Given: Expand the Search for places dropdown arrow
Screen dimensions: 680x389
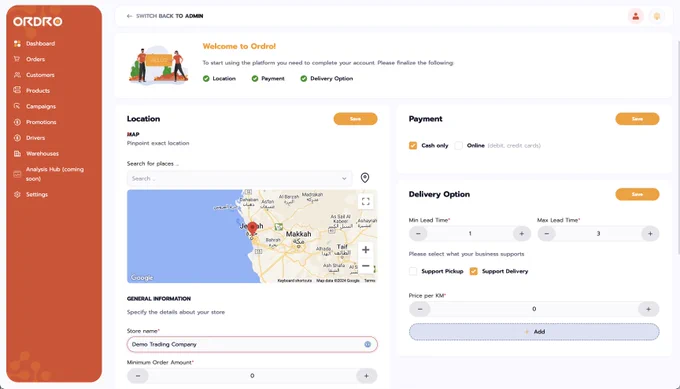Looking at the screenshot, I should (344, 179).
